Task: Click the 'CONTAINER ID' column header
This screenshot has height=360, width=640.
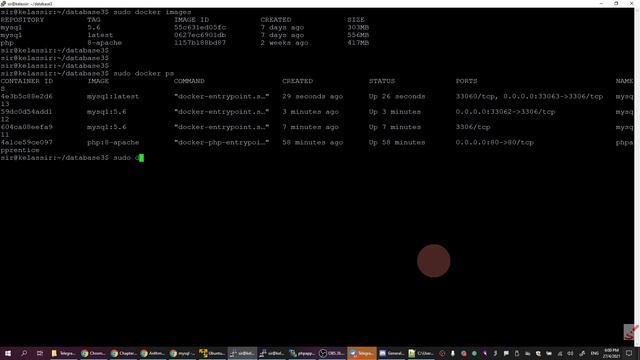Action: 27,81
